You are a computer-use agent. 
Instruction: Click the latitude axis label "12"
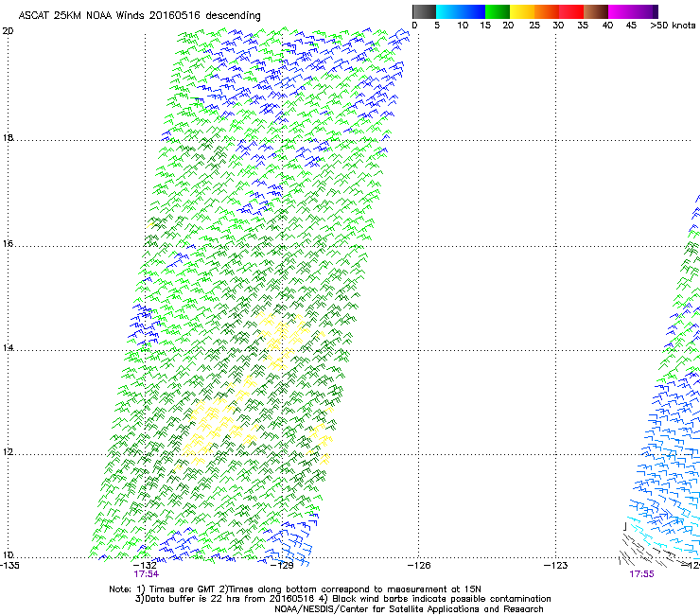(x=8, y=451)
